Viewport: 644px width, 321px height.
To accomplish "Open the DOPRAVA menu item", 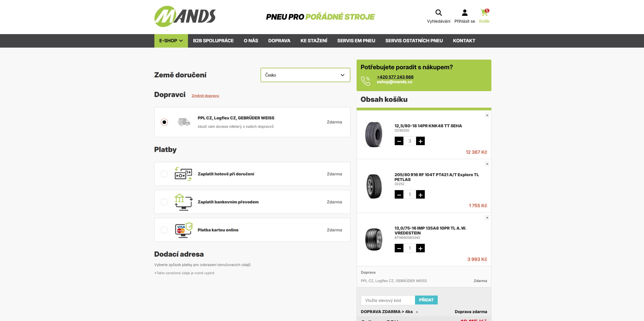I will [x=279, y=41].
